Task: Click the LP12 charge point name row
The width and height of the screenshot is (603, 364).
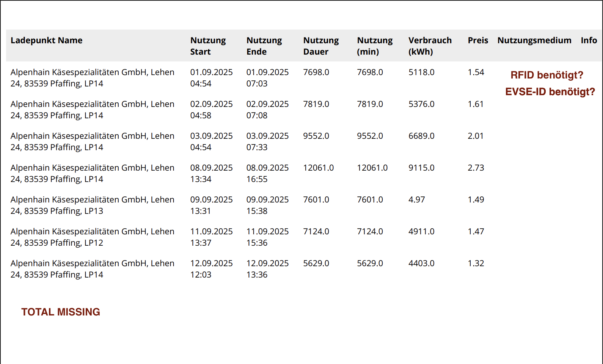Action: click(93, 237)
